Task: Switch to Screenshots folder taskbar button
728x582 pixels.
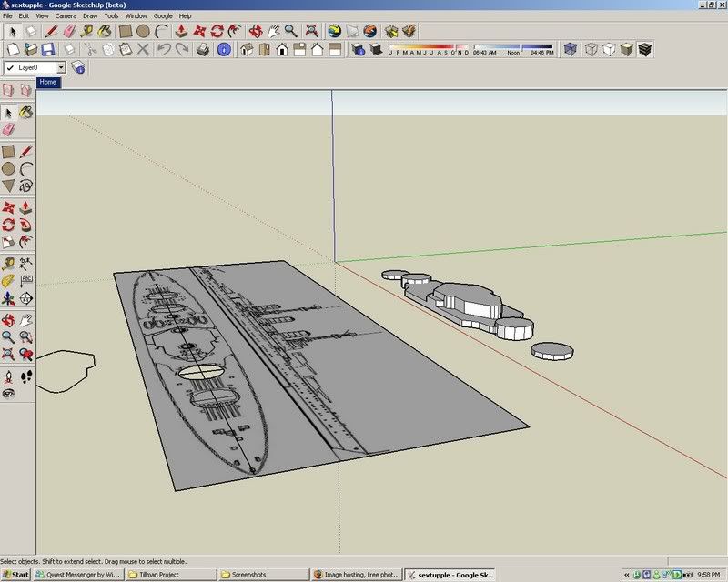Action: click(x=264, y=575)
